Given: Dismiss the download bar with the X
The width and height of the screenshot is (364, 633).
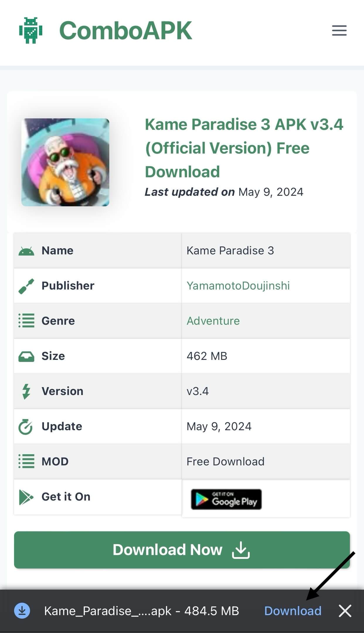Looking at the screenshot, I should [x=345, y=611].
